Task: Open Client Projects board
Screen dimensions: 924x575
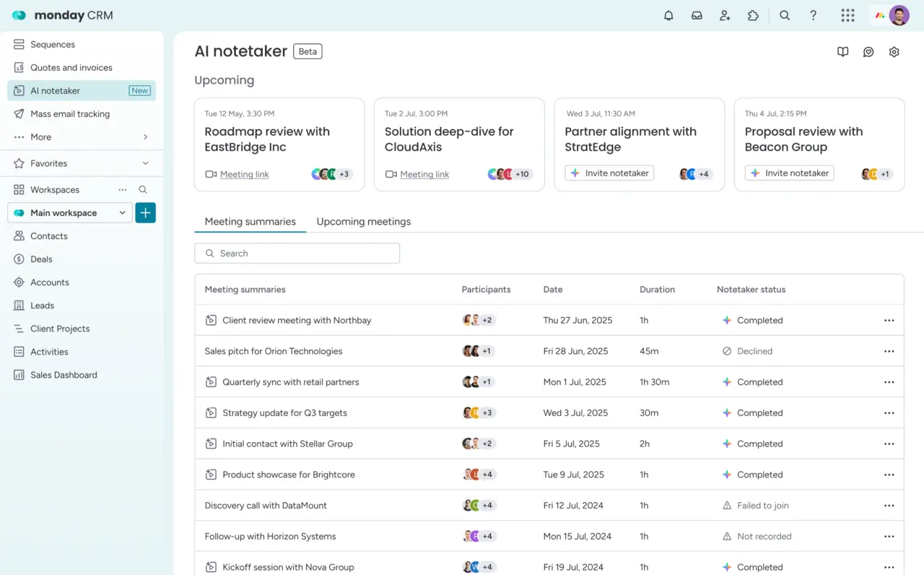Action: tap(82, 329)
